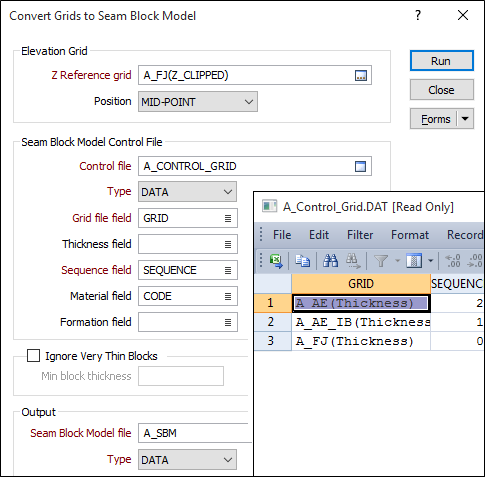Image resolution: width=485 pixels, height=477 pixels.
Task: Click the Copy icon in file viewer toolbar
Action: (303, 261)
